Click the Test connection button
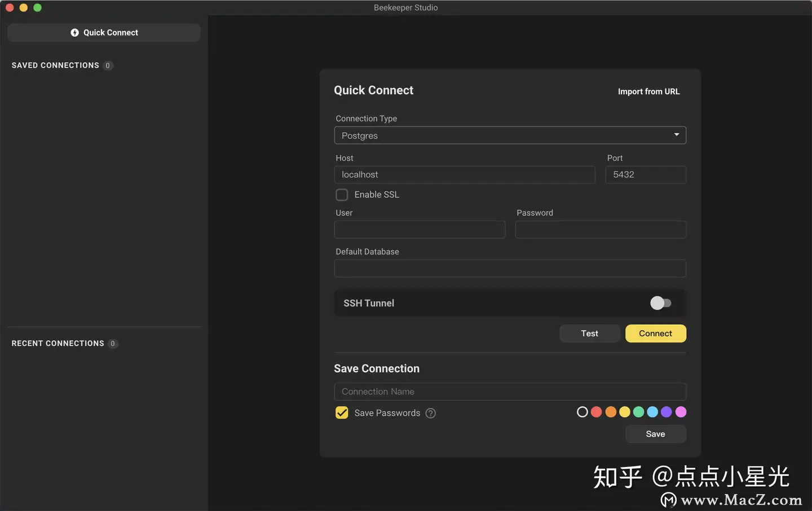Screen dimensions: 812x511 [590, 333]
